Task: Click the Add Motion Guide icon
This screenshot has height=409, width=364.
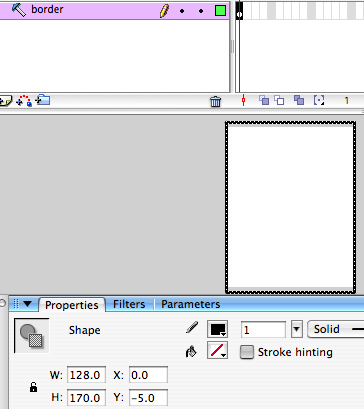Action: click(x=24, y=100)
